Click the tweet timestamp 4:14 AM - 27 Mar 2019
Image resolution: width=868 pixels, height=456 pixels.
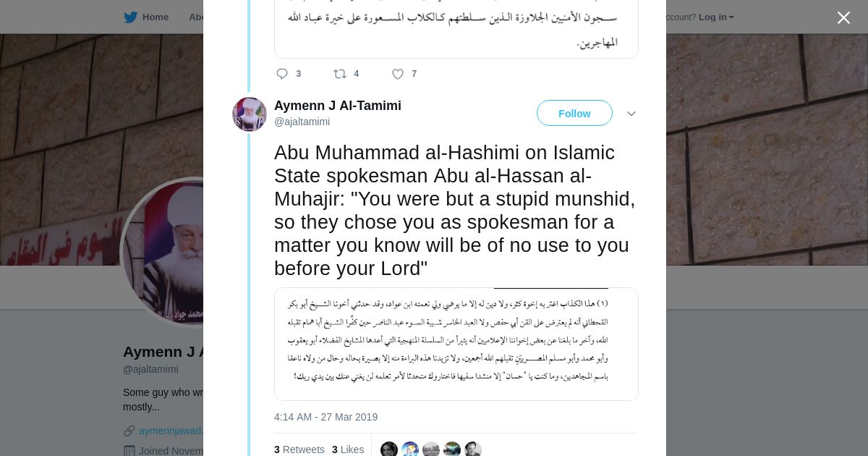(325, 417)
